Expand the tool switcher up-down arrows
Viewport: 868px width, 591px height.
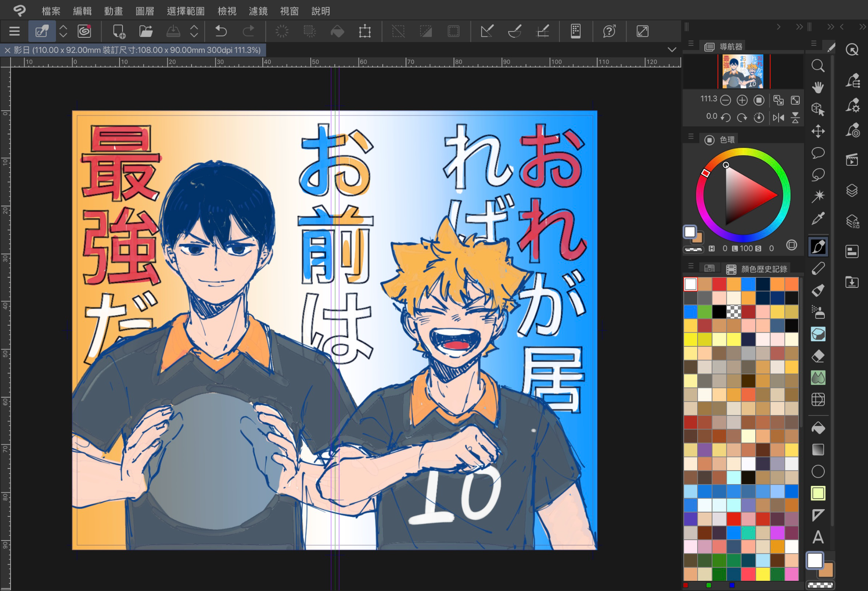(x=63, y=31)
